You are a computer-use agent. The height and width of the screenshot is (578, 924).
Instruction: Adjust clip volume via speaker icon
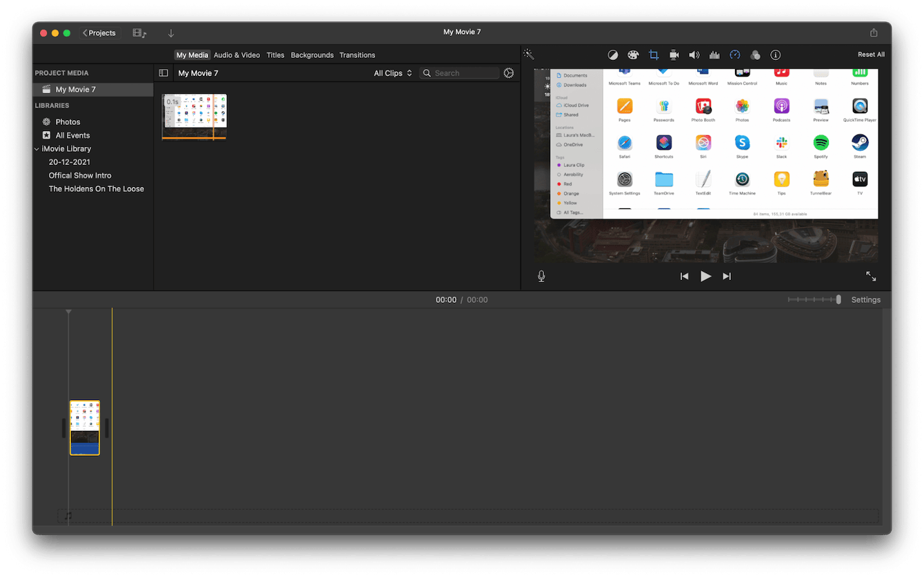694,54
